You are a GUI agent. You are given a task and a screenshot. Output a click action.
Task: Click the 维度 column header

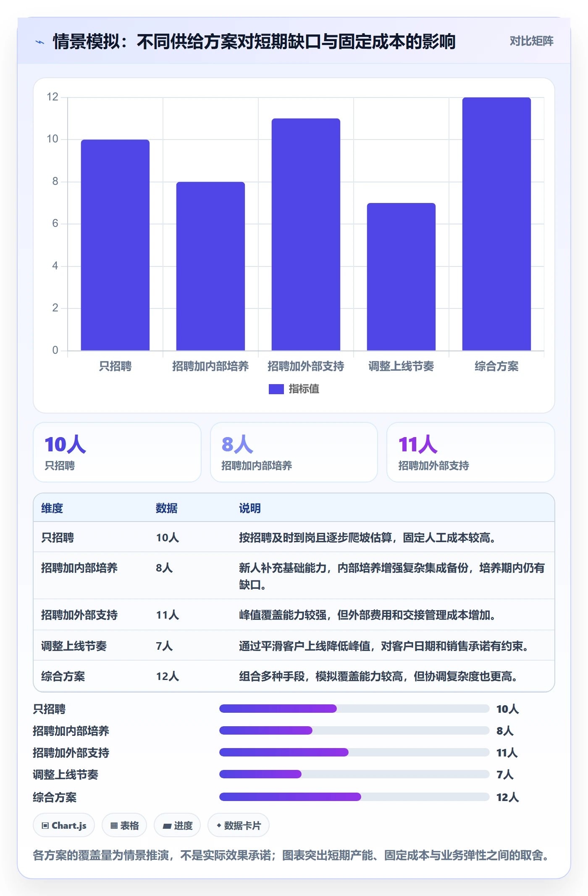point(52,508)
